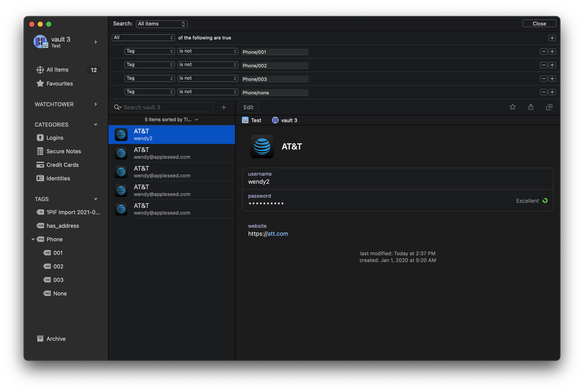Select Favourites in the sidebar
The height and width of the screenshot is (392, 584).
(x=59, y=84)
